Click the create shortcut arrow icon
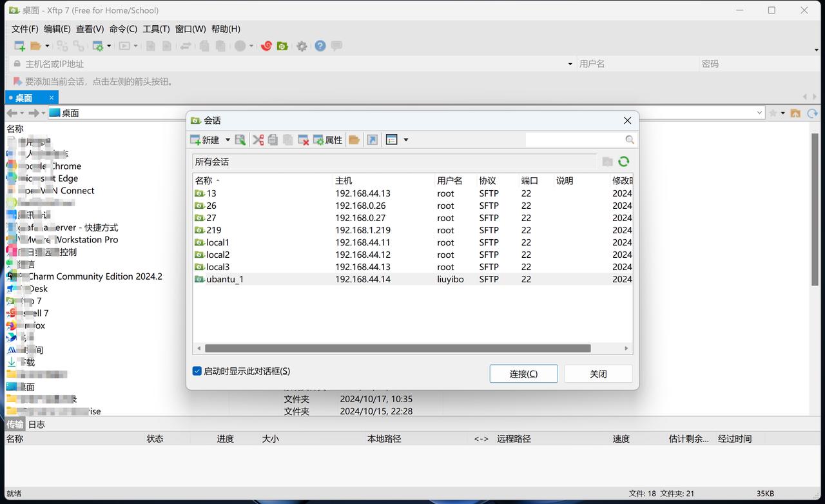The image size is (825, 504). coord(372,140)
